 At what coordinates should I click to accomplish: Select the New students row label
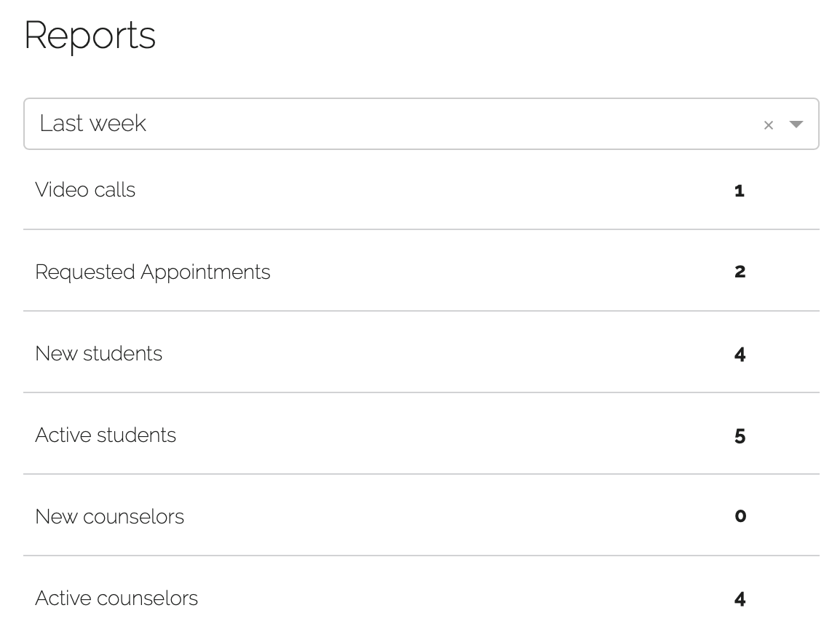pos(98,354)
